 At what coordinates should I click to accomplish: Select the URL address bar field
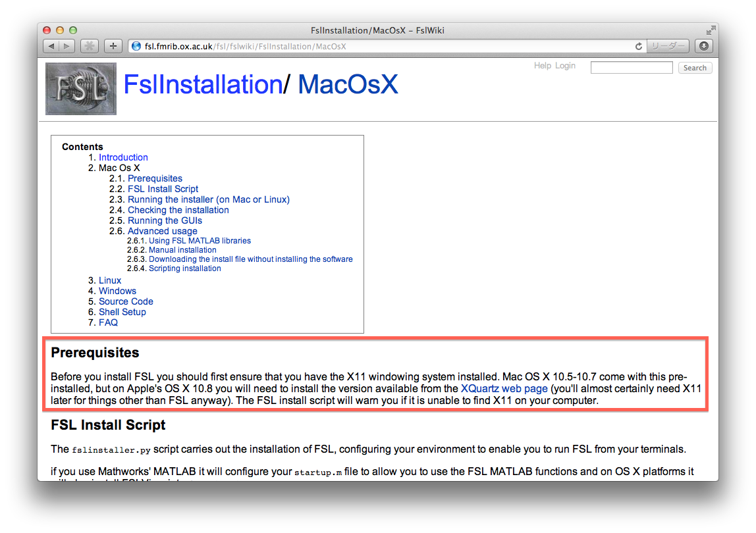tap(382, 47)
